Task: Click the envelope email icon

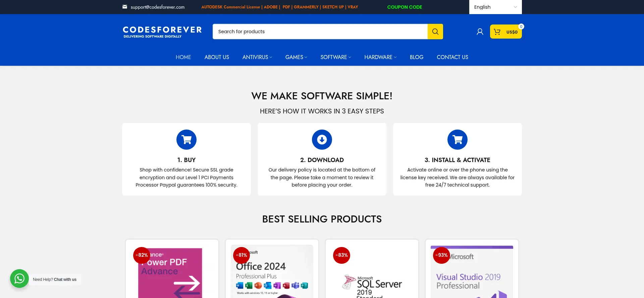Action: [x=125, y=7]
